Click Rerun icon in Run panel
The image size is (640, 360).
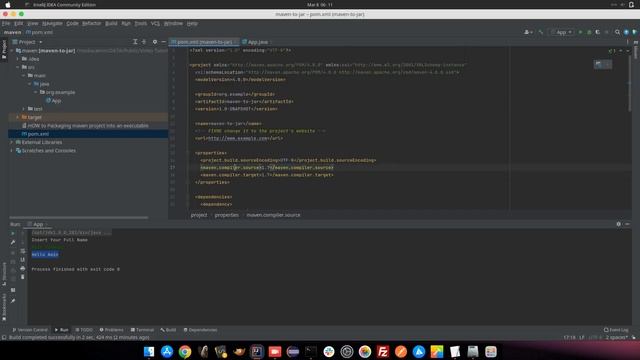click(x=13, y=233)
